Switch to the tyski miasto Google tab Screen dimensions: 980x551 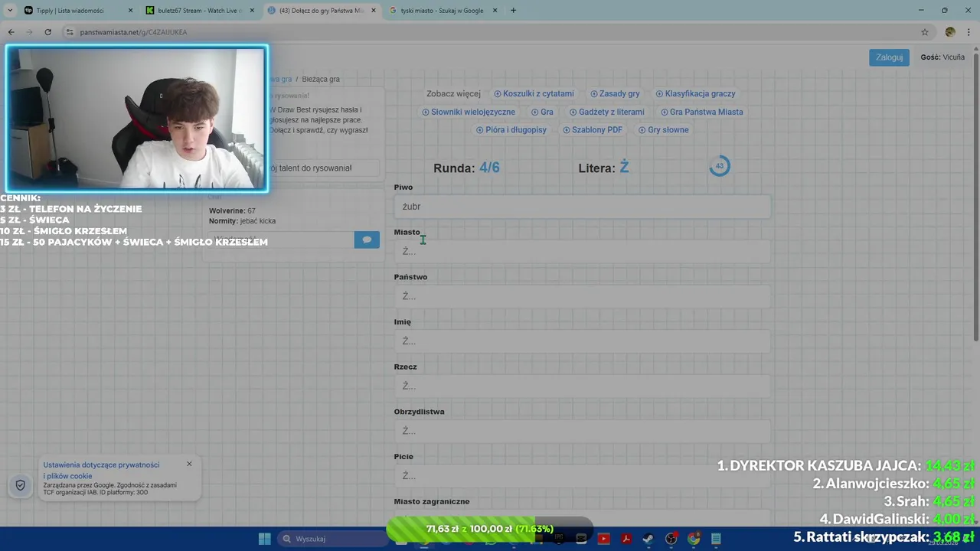click(x=443, y=10)
